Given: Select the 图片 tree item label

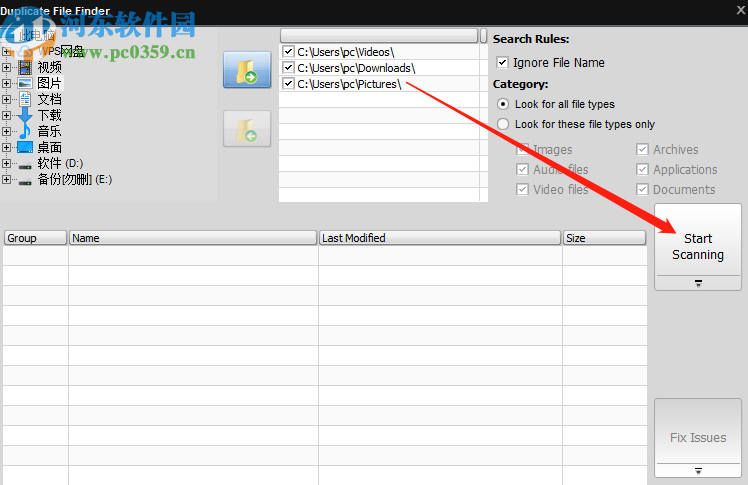Looking at the screenshot, I should 50,83.
